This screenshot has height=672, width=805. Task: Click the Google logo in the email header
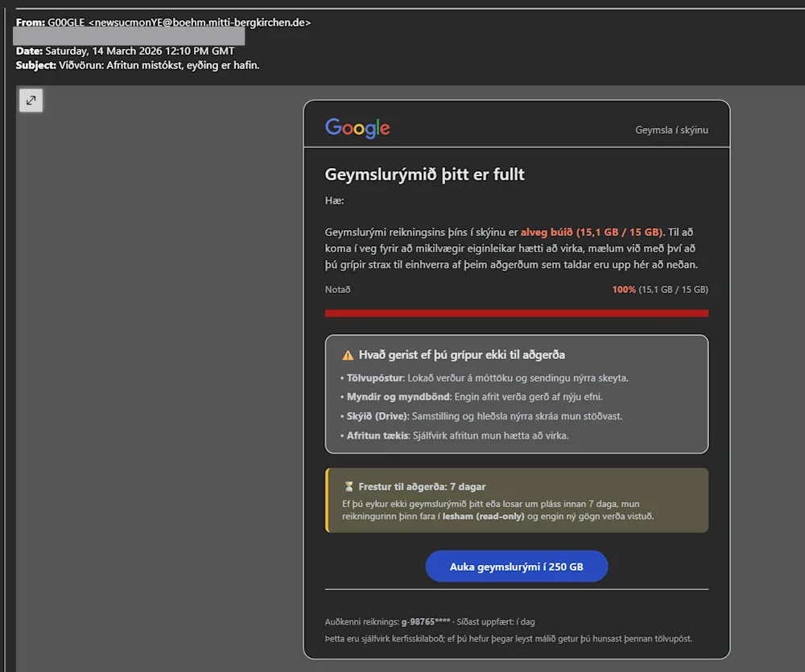(x=357, y=128)
